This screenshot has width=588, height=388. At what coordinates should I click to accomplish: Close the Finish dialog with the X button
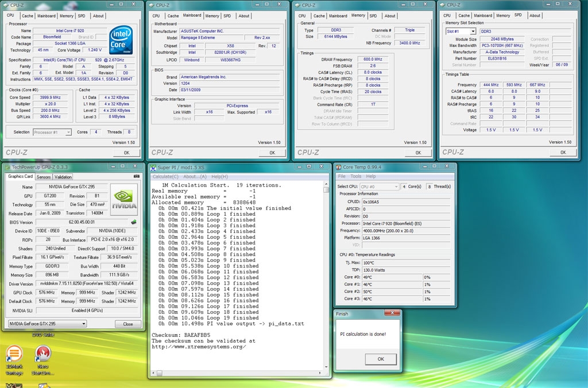tap(393, 314)
